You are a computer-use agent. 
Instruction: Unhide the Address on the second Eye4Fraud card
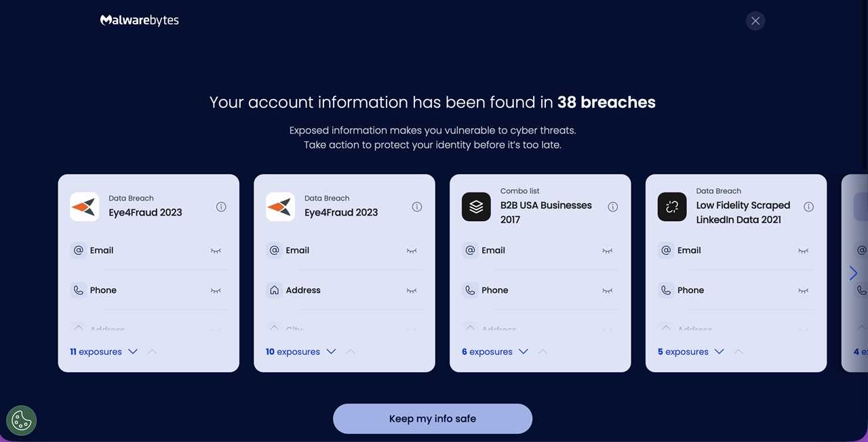(412, 290)
